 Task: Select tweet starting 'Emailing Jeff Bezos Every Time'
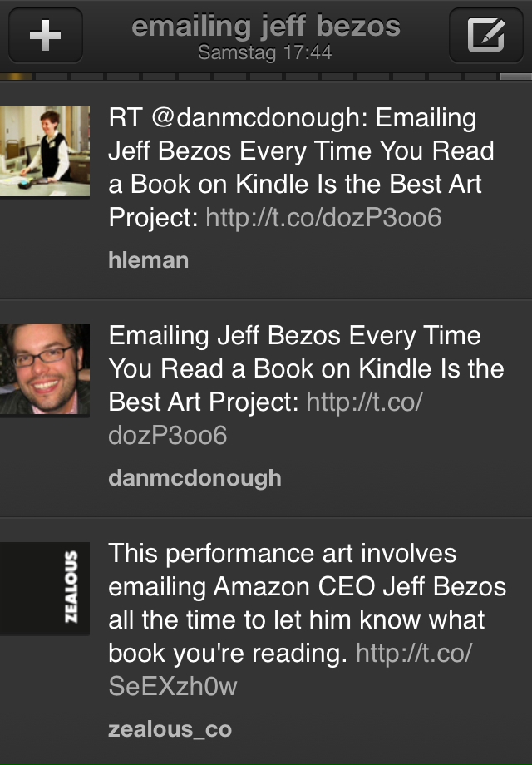point(295,336)
